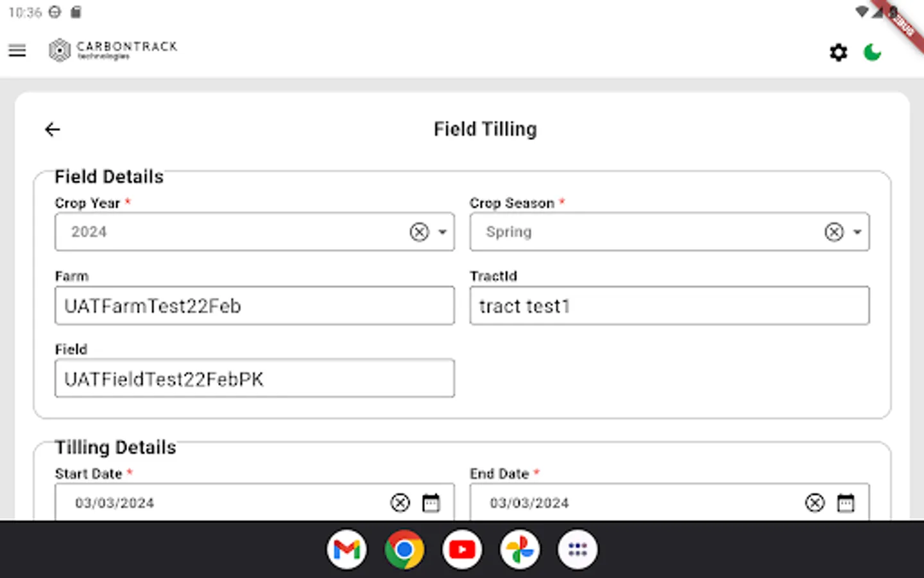Click the Field input field
Screen dimensions: 924x578
coord(255,378)
